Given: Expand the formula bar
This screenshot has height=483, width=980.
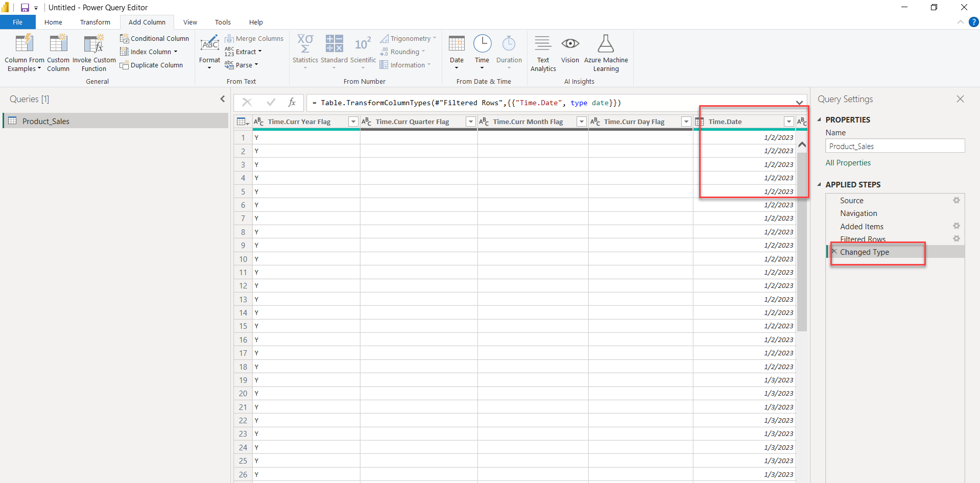Looking at the screenshot, I should [x=799, y=103].
